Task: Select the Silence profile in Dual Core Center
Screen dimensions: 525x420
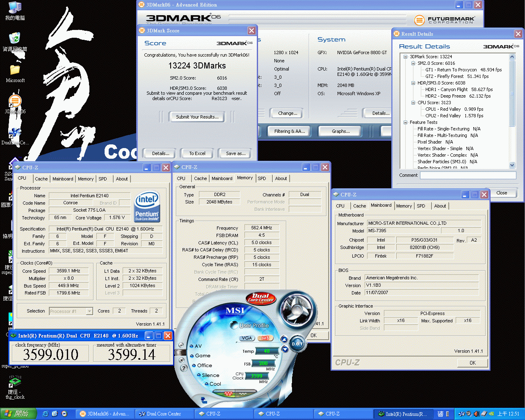Action: [208, 375]
